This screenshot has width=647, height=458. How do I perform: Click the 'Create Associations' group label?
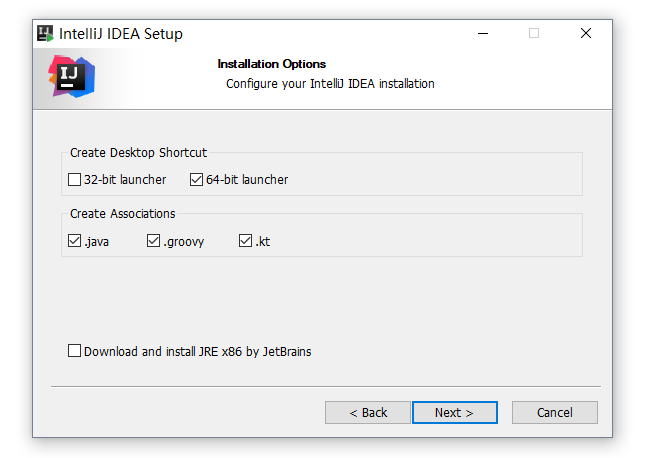point(123,214)
